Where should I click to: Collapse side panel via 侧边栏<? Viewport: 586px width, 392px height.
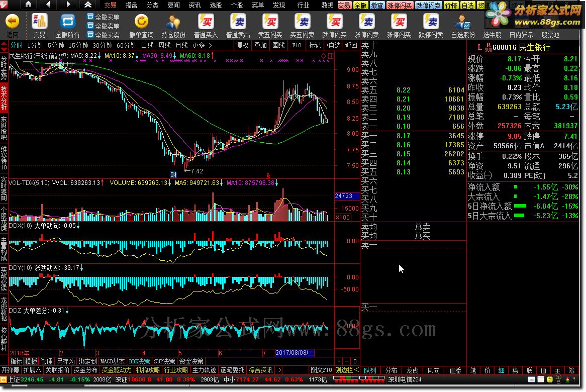[x=347, y=370]
